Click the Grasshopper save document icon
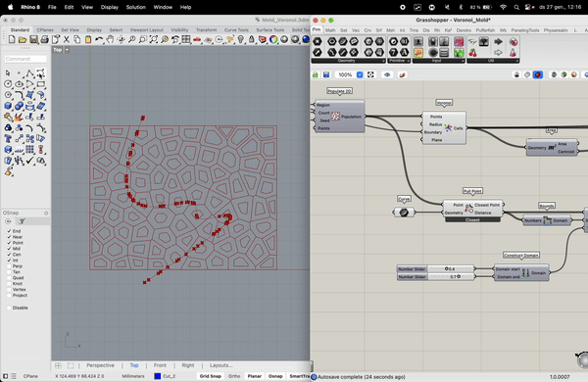 point(326,74)
